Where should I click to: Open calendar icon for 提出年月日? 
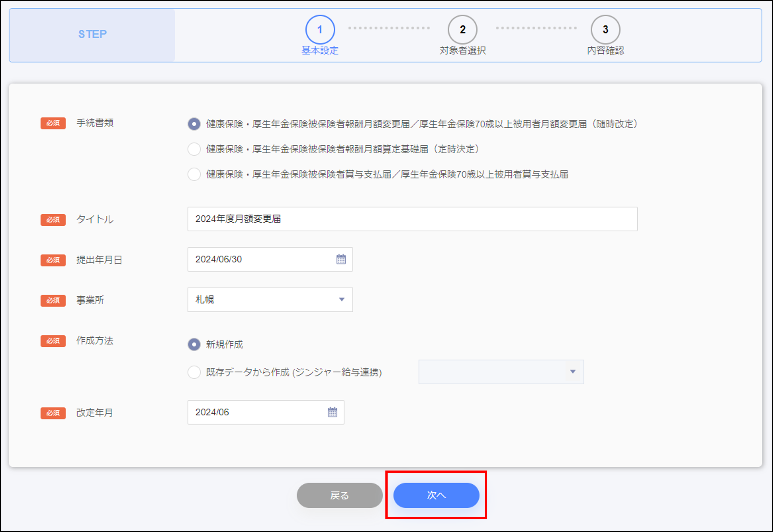(x=341, y=259)
